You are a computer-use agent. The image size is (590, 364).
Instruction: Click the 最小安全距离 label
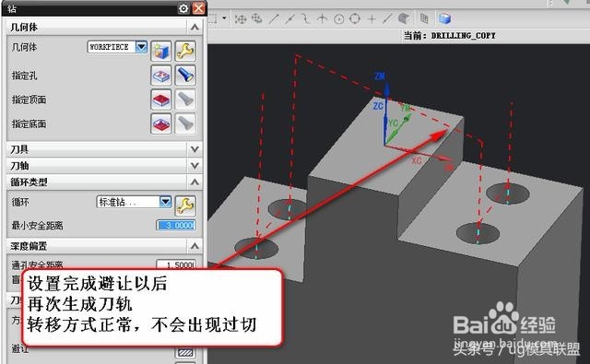37,226
